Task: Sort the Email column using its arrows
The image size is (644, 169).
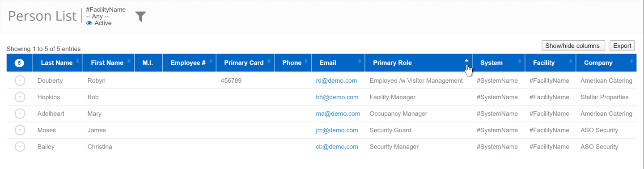Action: click(360, 61)
